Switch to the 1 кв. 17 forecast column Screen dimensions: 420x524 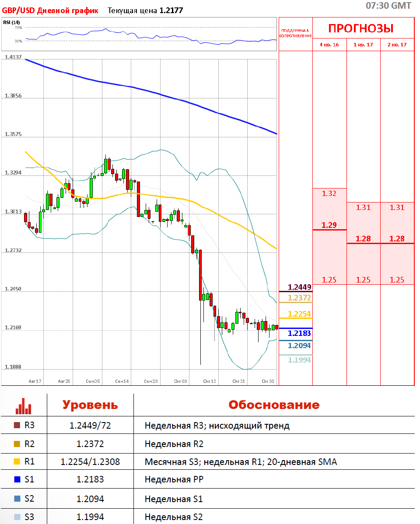pyautogui.click(x=363, y=45)
